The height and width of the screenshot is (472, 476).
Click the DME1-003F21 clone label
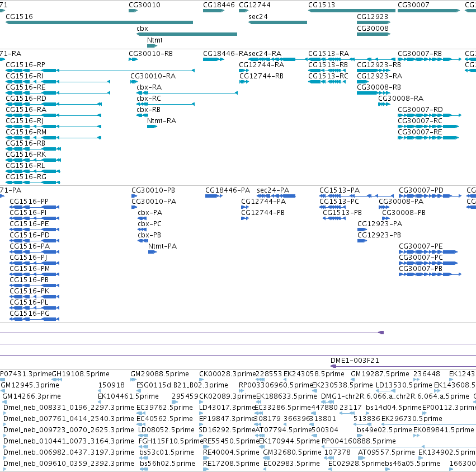point(355,361)
